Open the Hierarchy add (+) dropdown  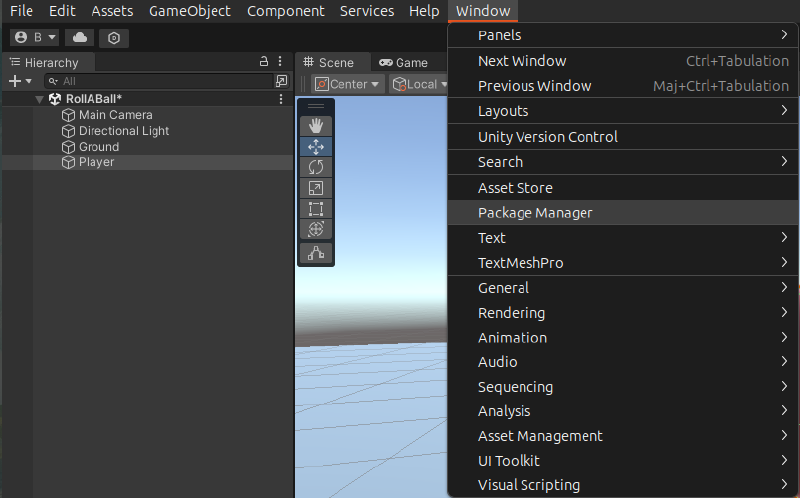(20, 81)
